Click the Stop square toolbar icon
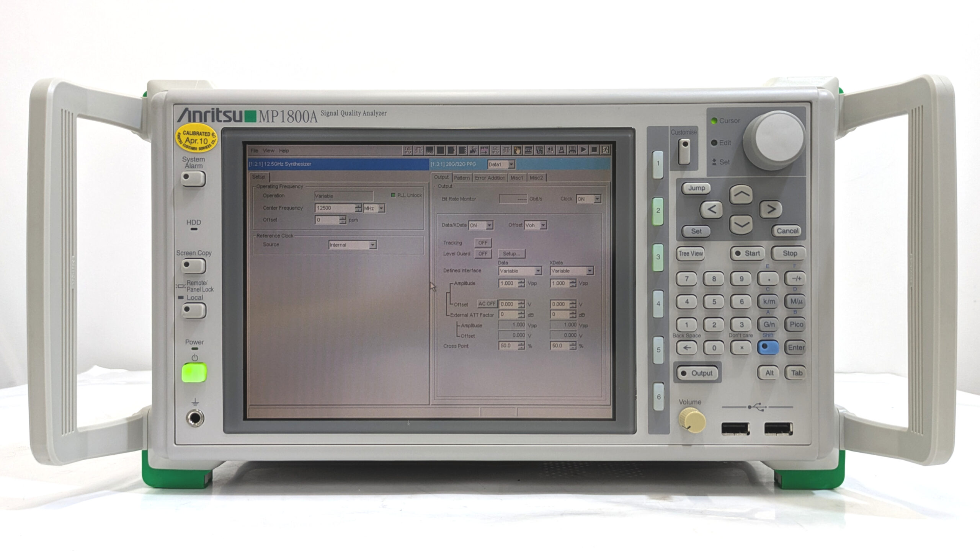Viewport: 980px width, 551px height. (594, 150)
